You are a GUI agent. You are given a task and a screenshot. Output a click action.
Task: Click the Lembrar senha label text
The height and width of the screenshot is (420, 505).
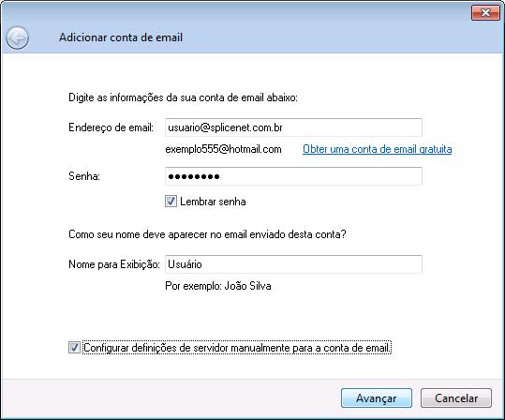pyautogui.click(x=213, y=202)
